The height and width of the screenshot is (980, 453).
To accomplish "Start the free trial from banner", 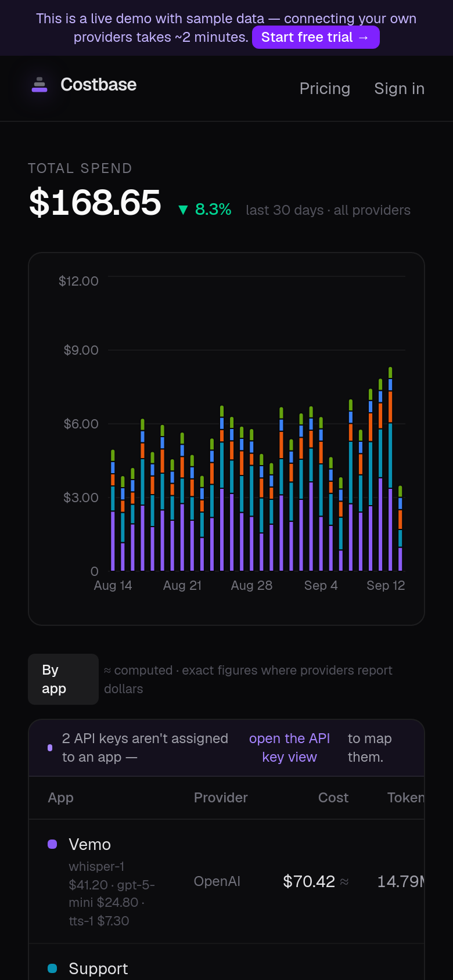I will coord(315,37).
